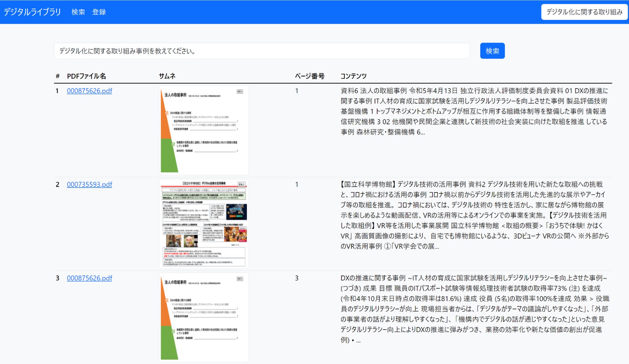Click the サムネ column header
This screenshot has width=629, height=364.
point(167,76)
